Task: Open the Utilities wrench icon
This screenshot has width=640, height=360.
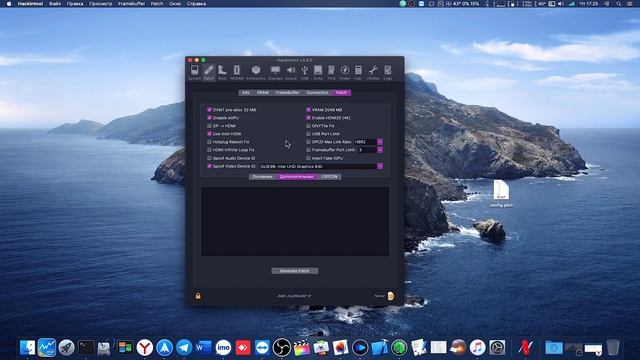Action: tap(373, 72)
